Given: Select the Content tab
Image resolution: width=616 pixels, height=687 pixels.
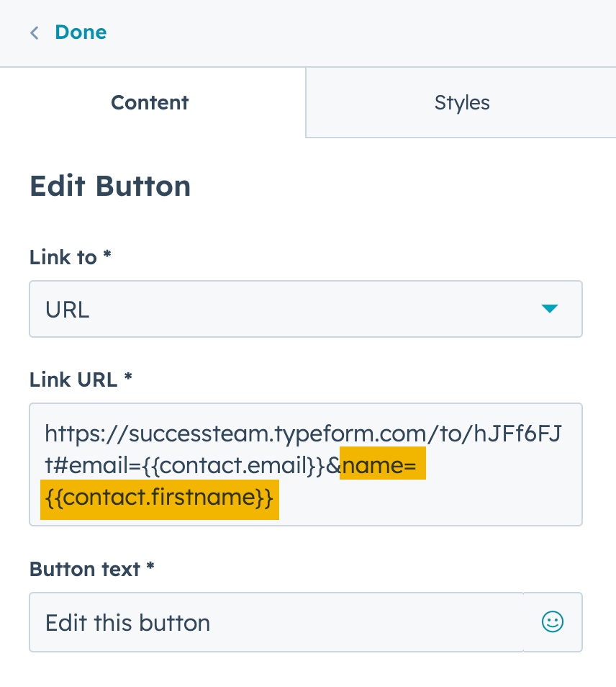Looking at the screenshot, I should coord(149,102).
